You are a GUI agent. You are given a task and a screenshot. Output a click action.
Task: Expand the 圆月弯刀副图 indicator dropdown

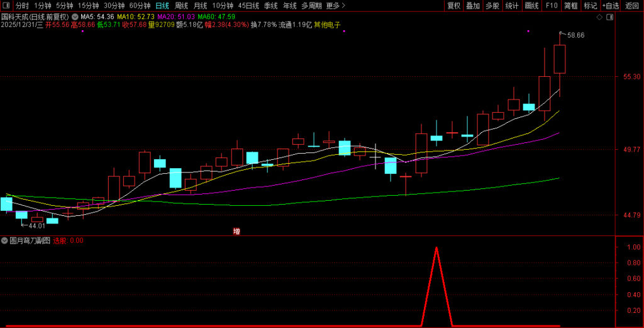pyautogui.click(x=4, y=240)
